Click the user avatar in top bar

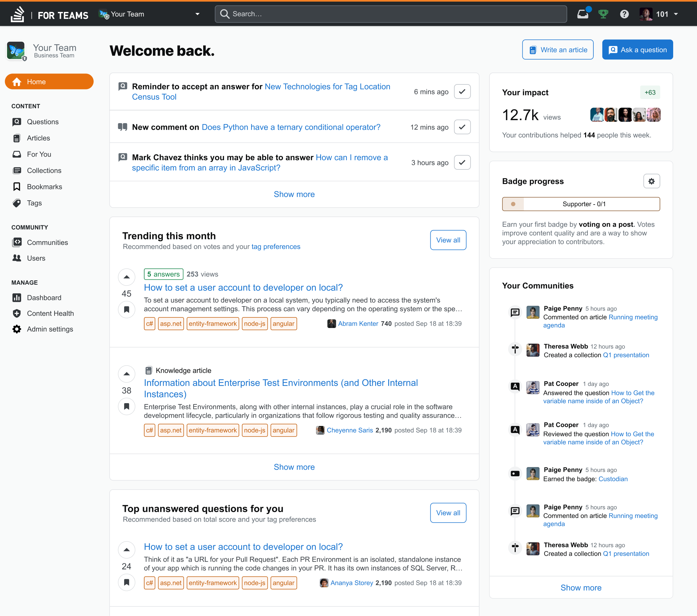point(645,14)
